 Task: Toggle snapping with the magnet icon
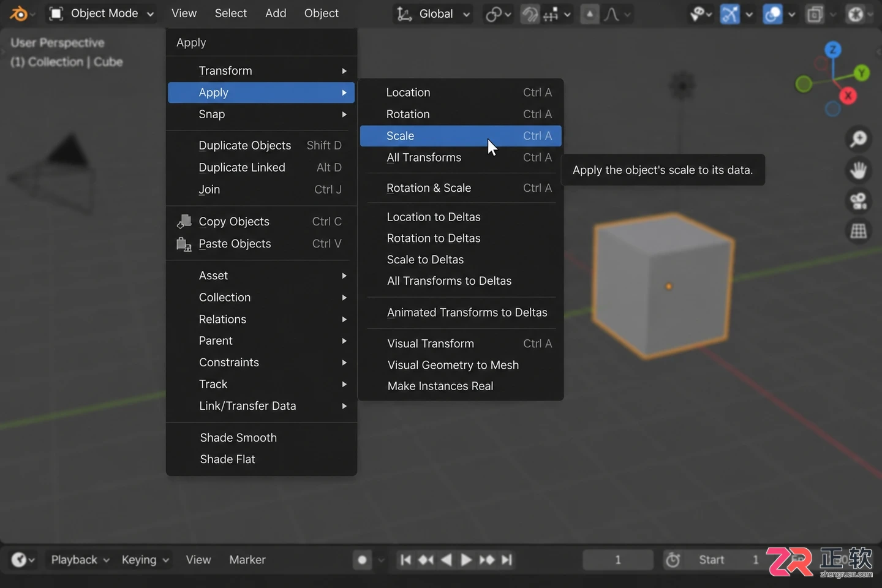coord(530,13)
